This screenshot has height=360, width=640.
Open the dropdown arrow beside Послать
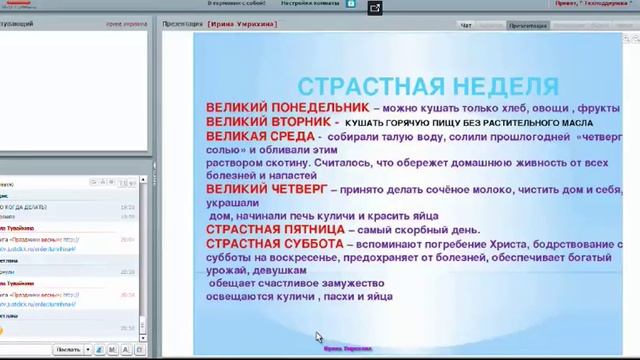88,350
